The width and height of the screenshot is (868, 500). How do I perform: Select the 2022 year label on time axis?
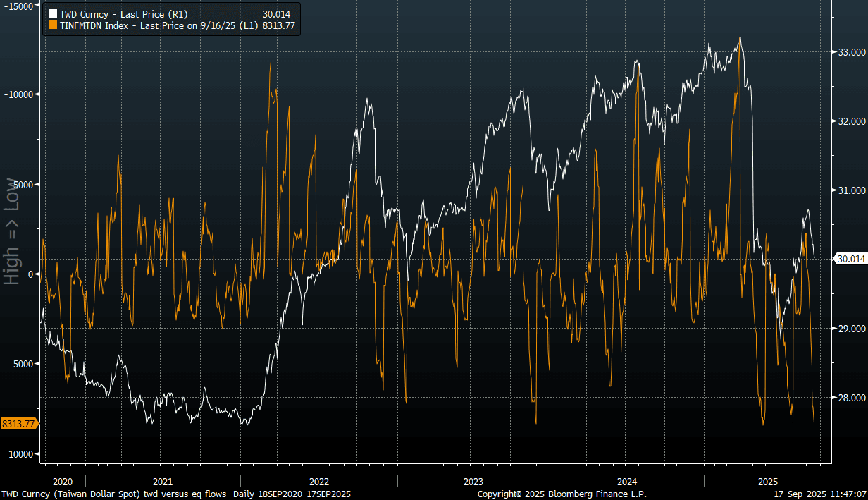pos(318,482)
